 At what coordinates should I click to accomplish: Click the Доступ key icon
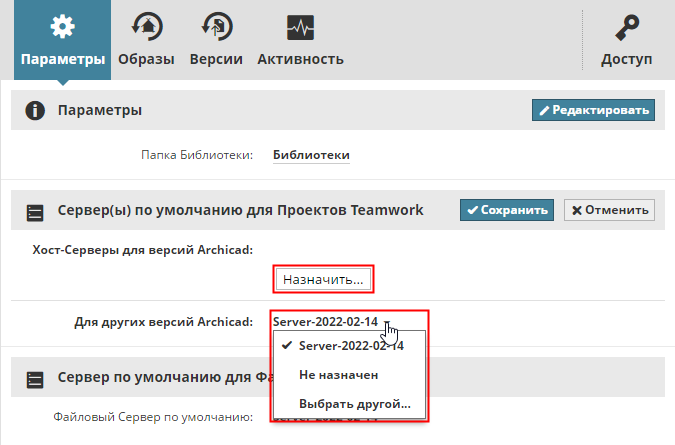click(627, 28)
